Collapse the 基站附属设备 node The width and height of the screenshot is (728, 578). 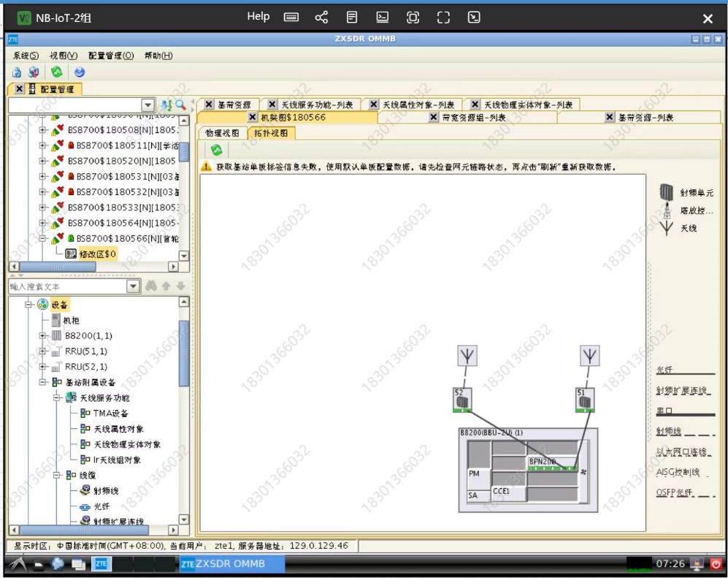(x=42, y=382)
